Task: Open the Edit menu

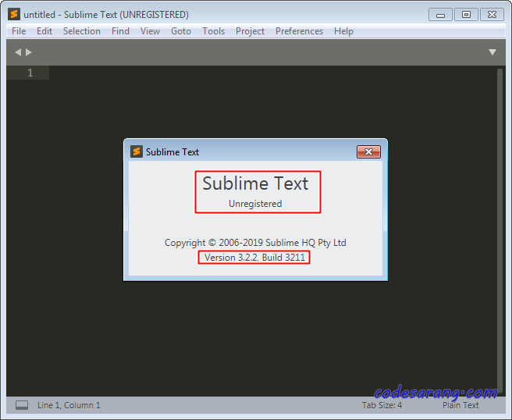Action: click(44, 31)
